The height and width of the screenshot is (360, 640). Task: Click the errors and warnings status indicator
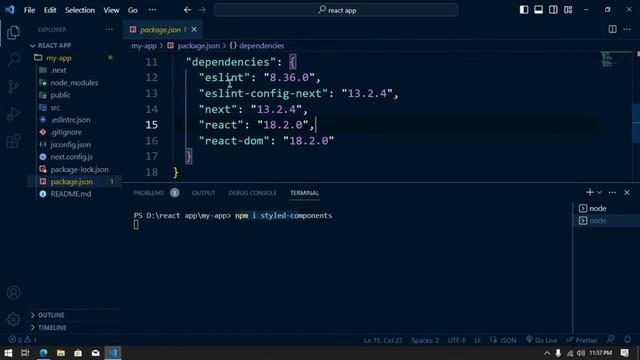click(22, 340)
